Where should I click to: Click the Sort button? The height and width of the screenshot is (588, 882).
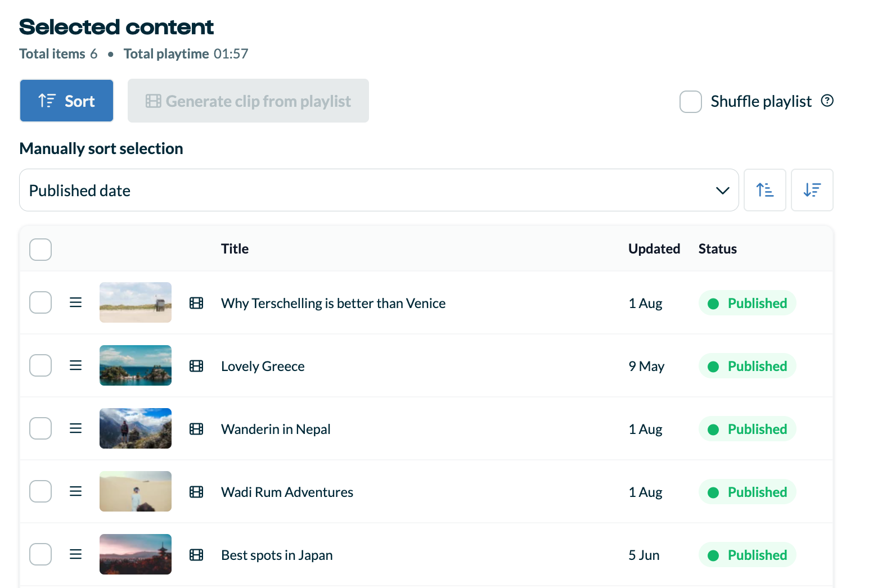66,101
